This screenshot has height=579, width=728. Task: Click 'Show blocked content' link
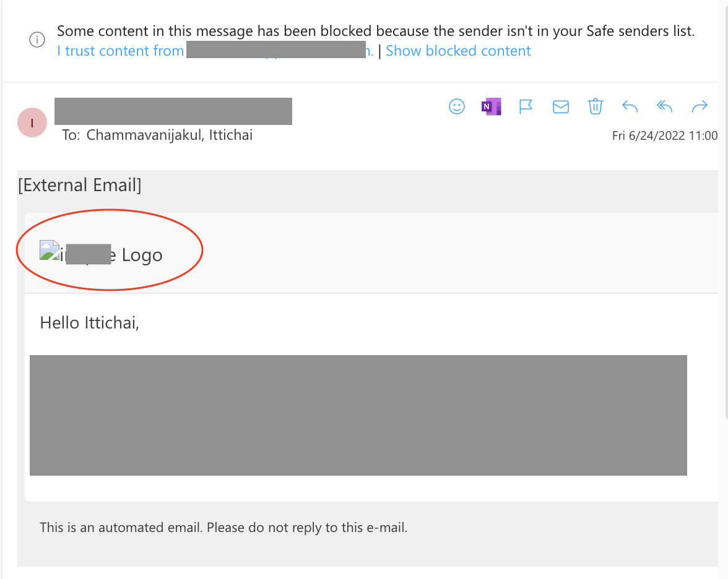click(458, 51)
